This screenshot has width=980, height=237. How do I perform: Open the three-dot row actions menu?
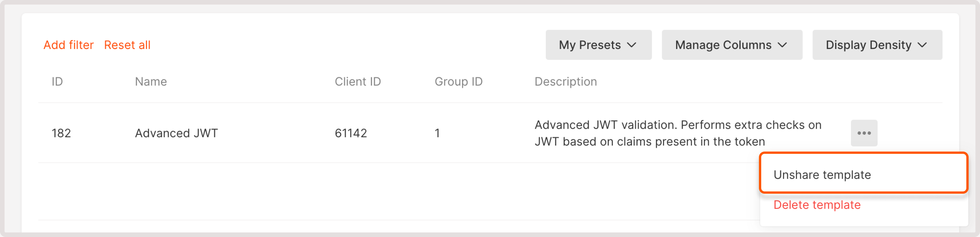[864, 133]
